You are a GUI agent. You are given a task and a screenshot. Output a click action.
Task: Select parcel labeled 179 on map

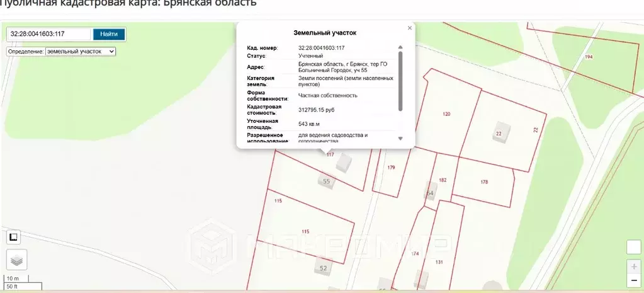pos(391,167)
